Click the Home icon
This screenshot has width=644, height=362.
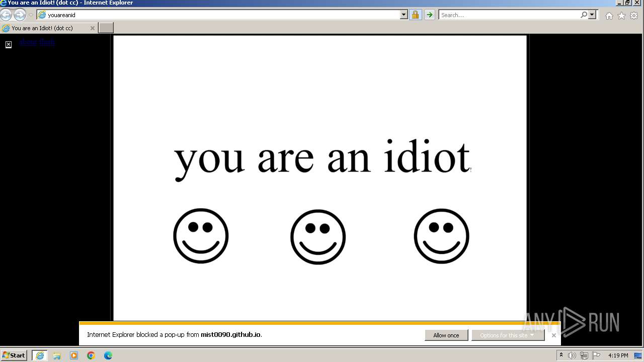(x=609, y=16)
